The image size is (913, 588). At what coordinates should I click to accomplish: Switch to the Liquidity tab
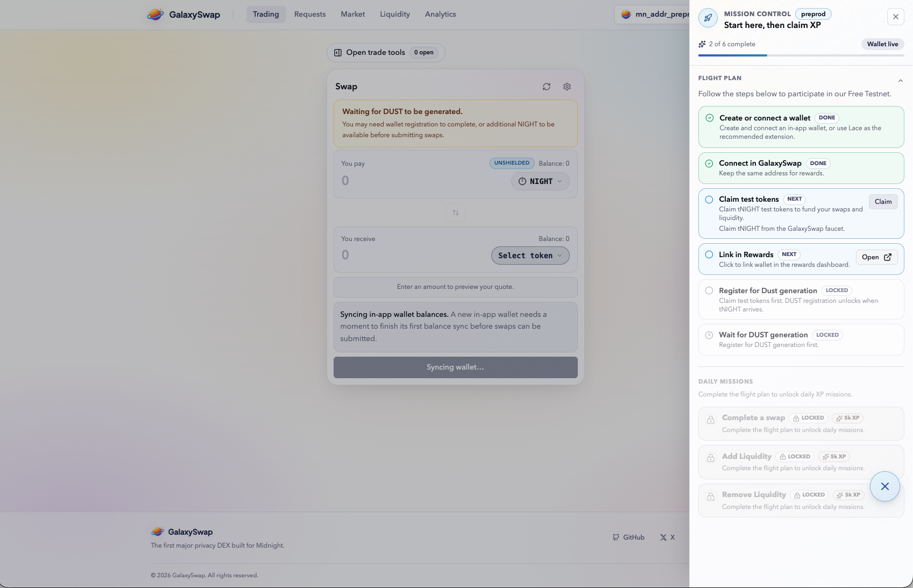395,15
